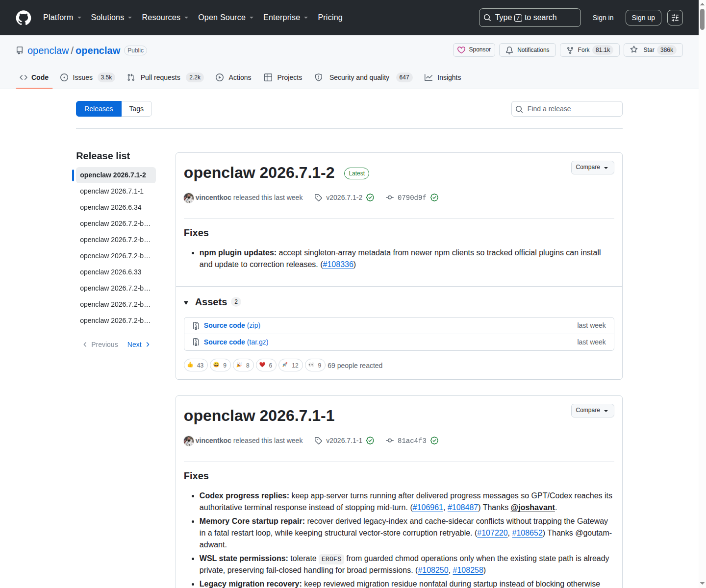Open the header appearance settings icon
Image resolution: width=706 pixels, height=588 pixels.
tap(675, 18)
